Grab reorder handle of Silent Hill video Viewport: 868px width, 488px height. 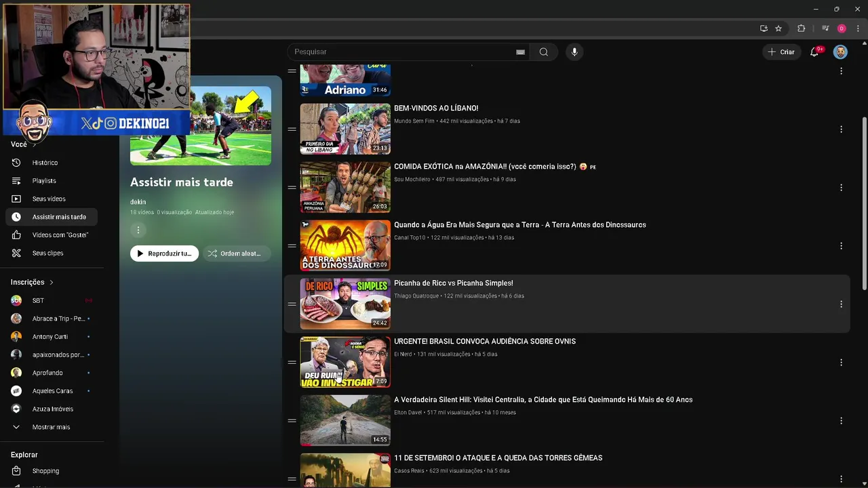point(292,421)
